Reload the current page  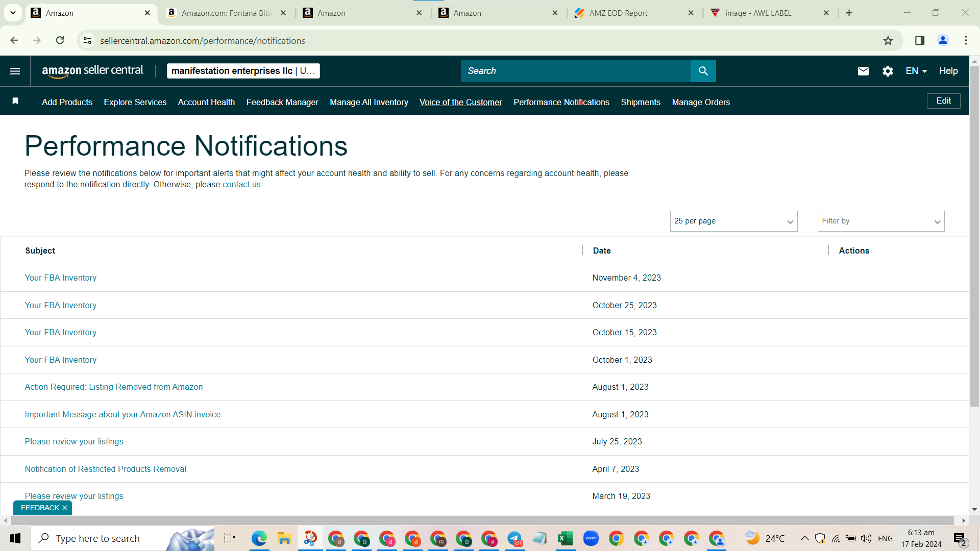click(60, 40)
